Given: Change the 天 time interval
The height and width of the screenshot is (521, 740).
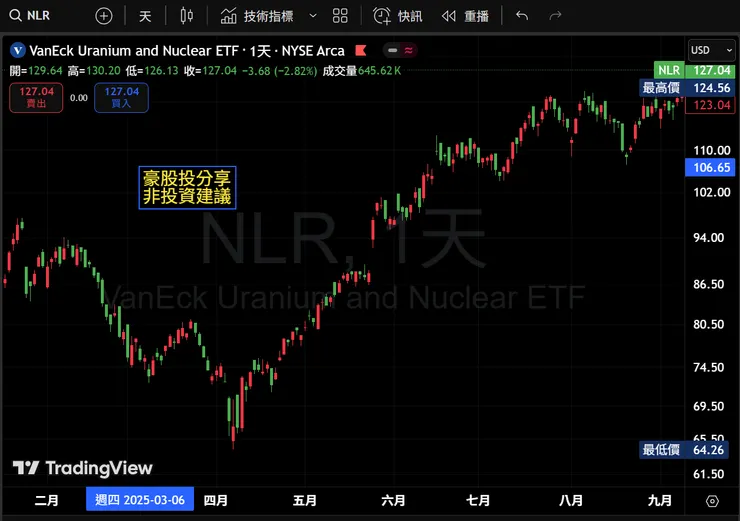Looking at the screenshot, I should click(x=145, y=16).
